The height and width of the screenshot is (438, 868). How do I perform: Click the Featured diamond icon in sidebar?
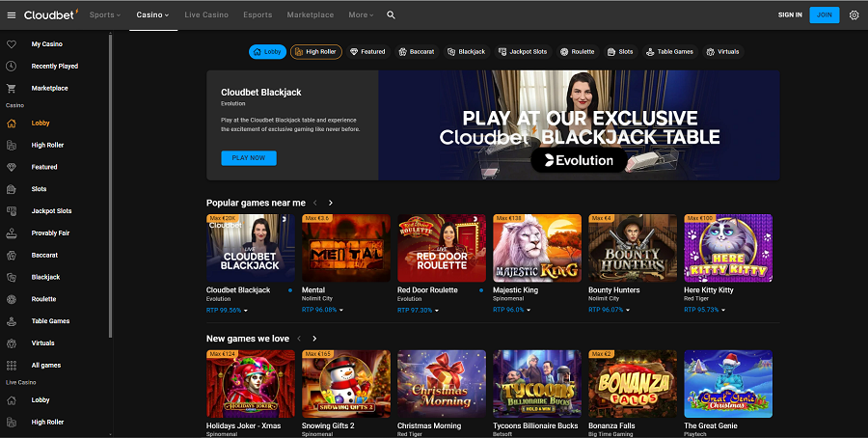coord(11,167)
